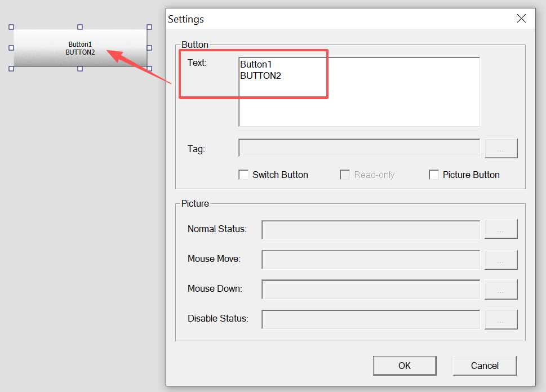Viewport: 546px width, 392px height.
Task: Open browse dialog for Normal Status picture
Action: coord(500,229)
